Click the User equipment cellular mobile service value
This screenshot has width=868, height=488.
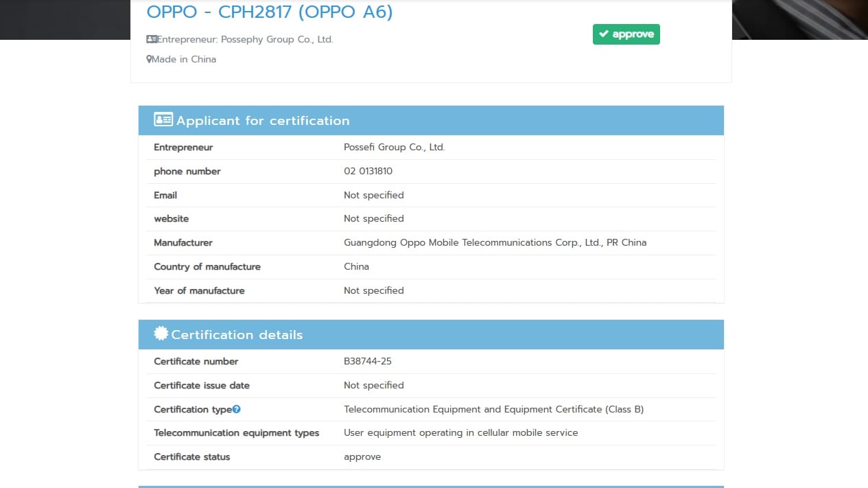point(460,432)
